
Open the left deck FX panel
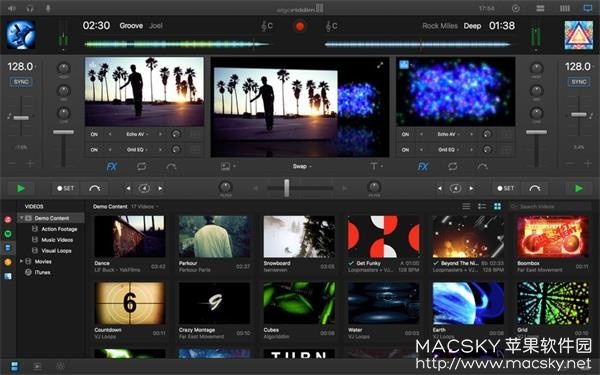[x=112, y=166]
